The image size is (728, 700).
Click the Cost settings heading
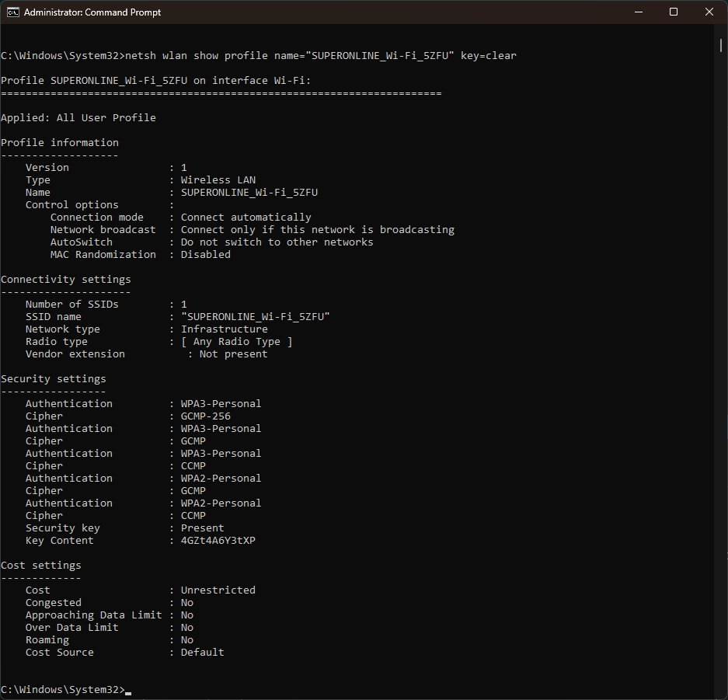pyautogui.click(x=41, y=566)
